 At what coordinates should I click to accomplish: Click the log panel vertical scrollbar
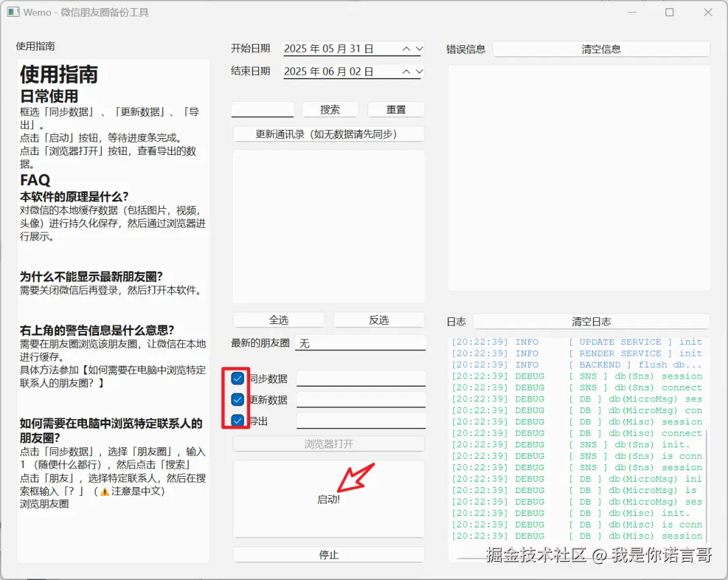(x=706, y=485)
